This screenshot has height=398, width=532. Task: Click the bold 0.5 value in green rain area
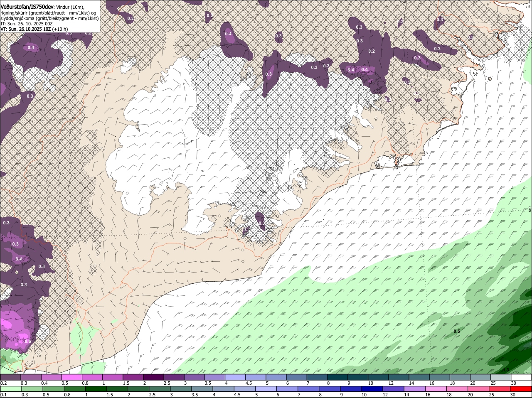pyautogui.click(x=457, y=331)
